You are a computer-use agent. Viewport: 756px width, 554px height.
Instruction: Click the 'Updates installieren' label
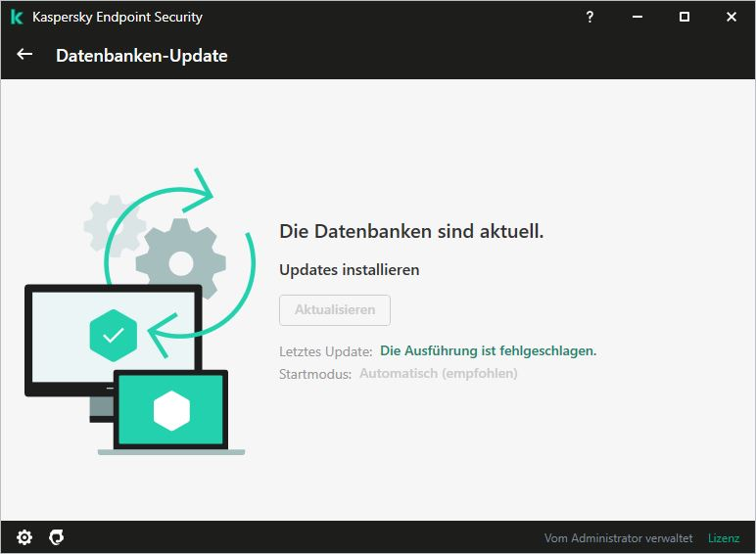(349, 270)
